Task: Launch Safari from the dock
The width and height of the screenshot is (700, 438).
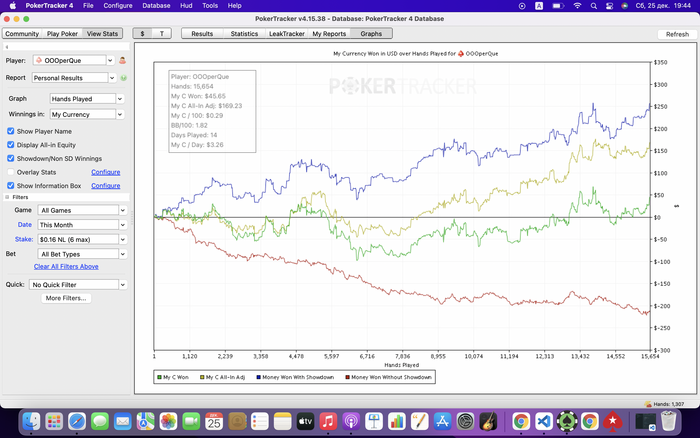Action: (77, 421)
